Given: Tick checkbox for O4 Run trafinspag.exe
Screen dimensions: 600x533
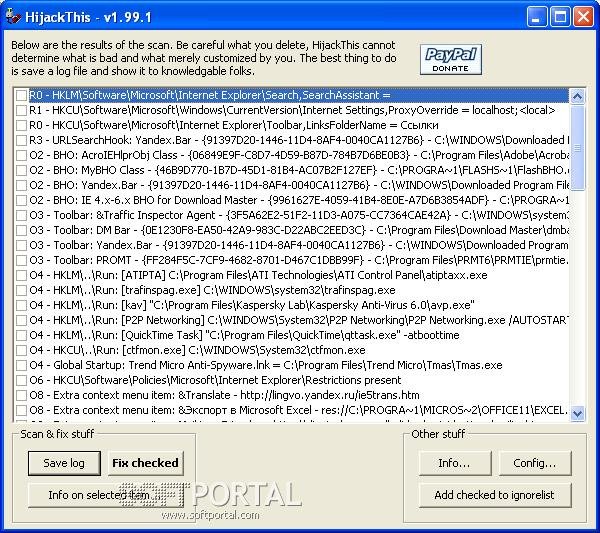Looking at the screenshot, I should 21,290.
